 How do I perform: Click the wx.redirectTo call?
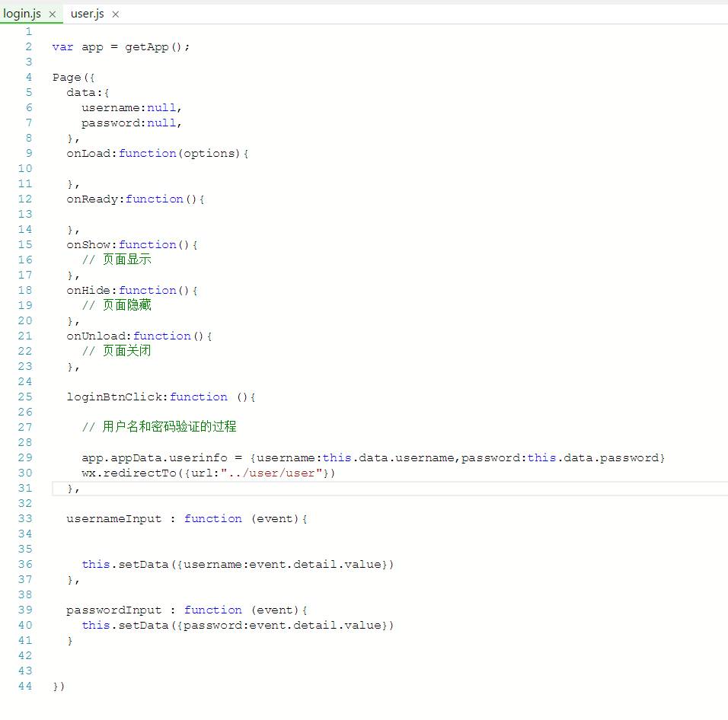point(117,473)
